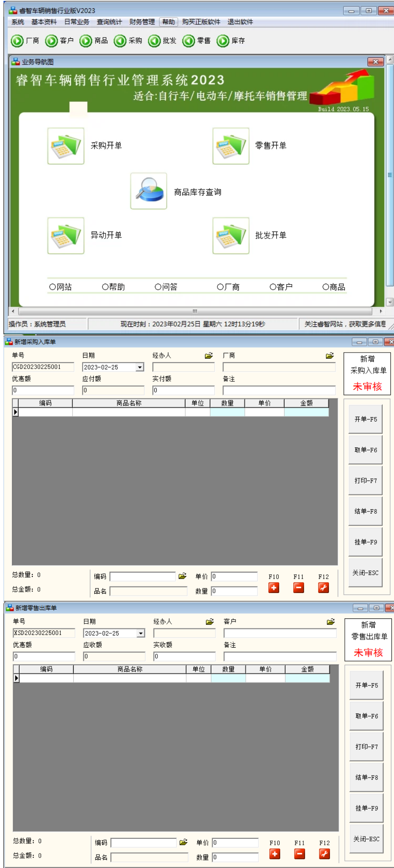The image size is (394, 868).
Task: Open the 购买正版软件 menu
Action: (x=201, y=22)
